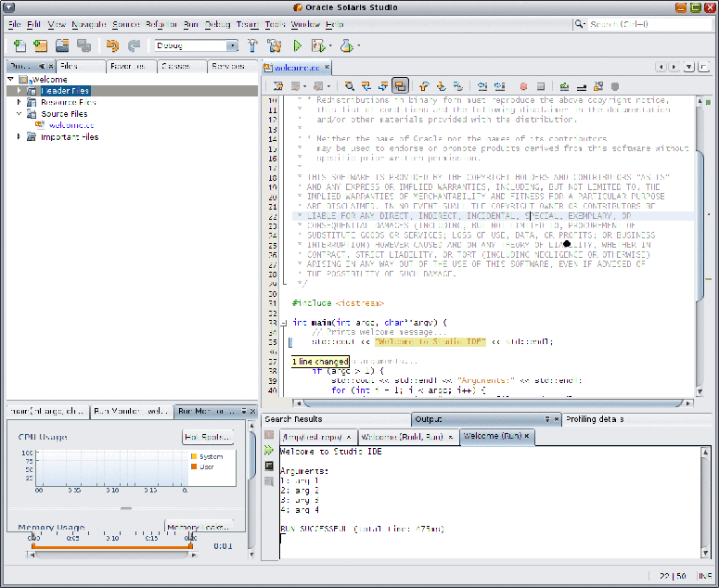The height and width of the screenshot is (588, 719).
Task: Click the New File toolbar icon
Action: click(19, 45)
